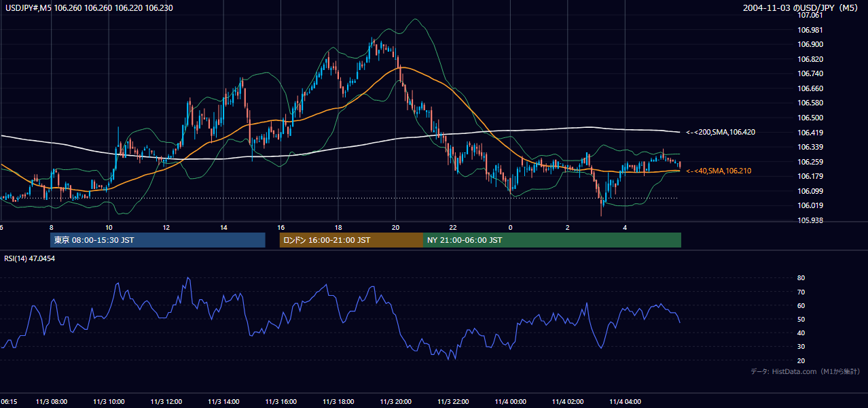The width and height of the screenshot is (868, 408).
Task: Click the HistData.com data credit text
Action: coord(806,371)
